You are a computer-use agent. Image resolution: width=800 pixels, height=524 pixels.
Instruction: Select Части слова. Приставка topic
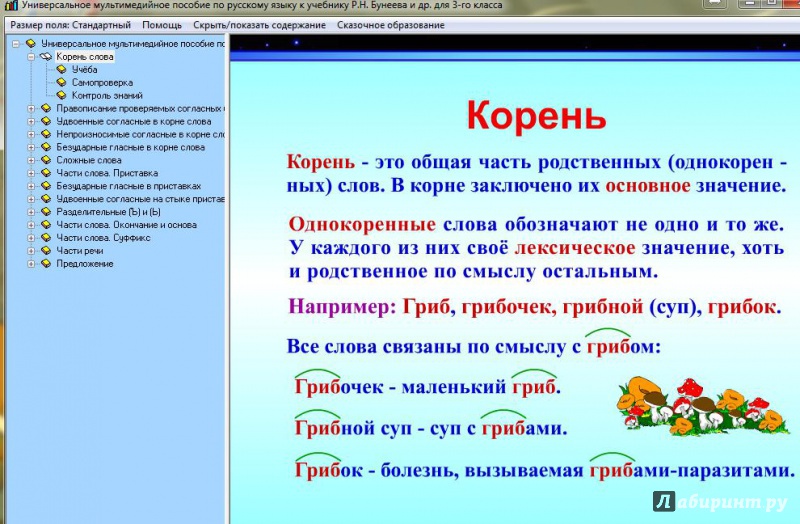click(107, 173)
